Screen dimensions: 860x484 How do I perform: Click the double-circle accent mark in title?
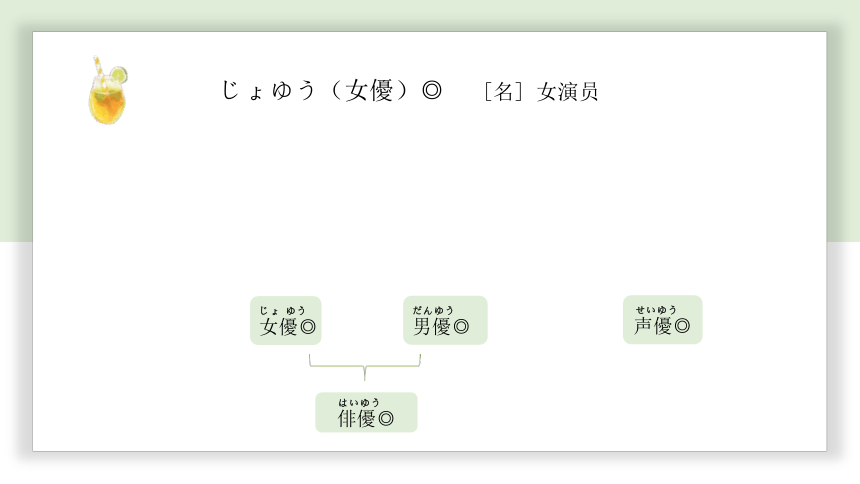click(x=432, y=91)
